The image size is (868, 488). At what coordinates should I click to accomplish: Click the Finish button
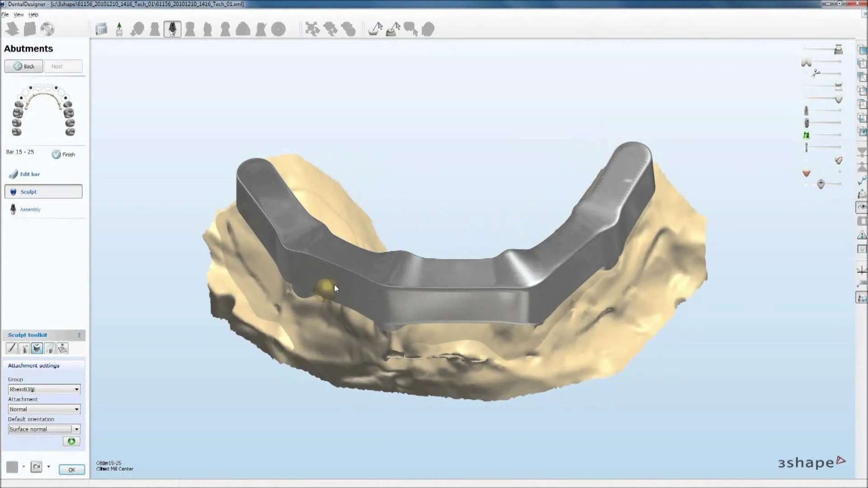63,155
